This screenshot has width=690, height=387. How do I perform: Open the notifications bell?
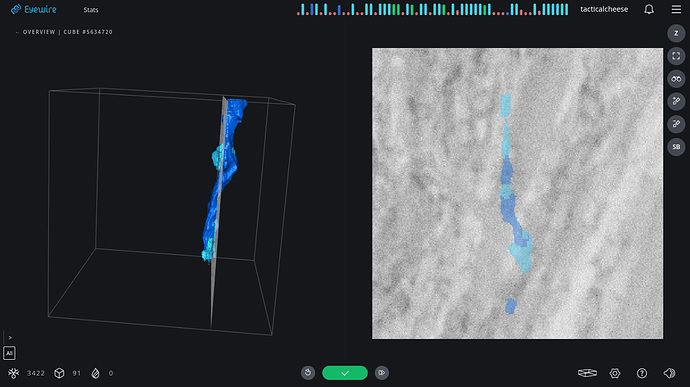click(x=649, y=9)
